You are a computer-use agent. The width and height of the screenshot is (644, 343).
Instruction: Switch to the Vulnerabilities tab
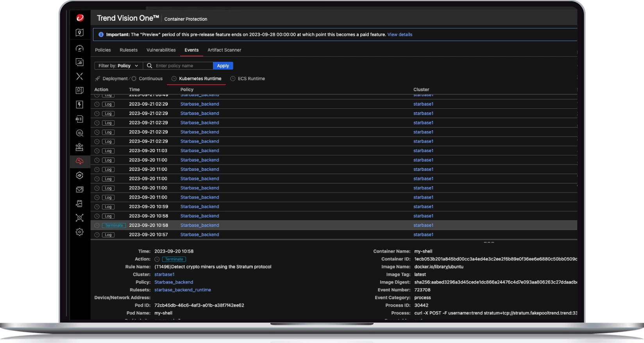(161, 50)
